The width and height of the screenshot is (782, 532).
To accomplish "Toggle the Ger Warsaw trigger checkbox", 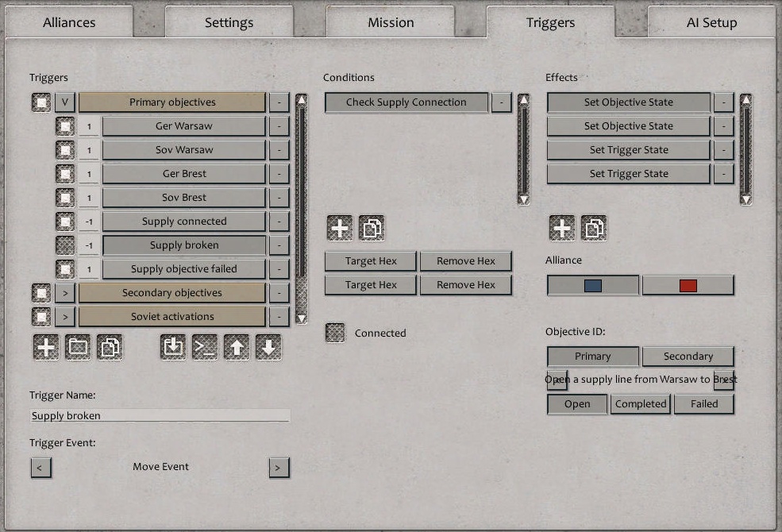I will [x=65, y=126].
